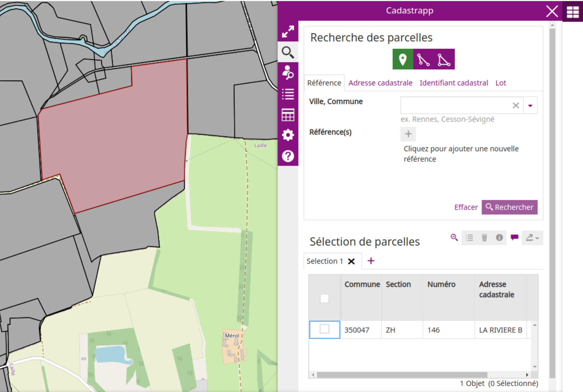This screenshot has width=583, height=392.
Task: Add a new reference with plus button
Action: pos(408,134)
